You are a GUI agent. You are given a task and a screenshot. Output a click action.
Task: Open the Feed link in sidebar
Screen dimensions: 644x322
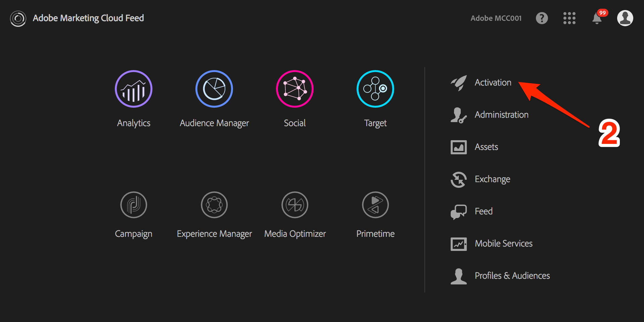pos(484,211)
